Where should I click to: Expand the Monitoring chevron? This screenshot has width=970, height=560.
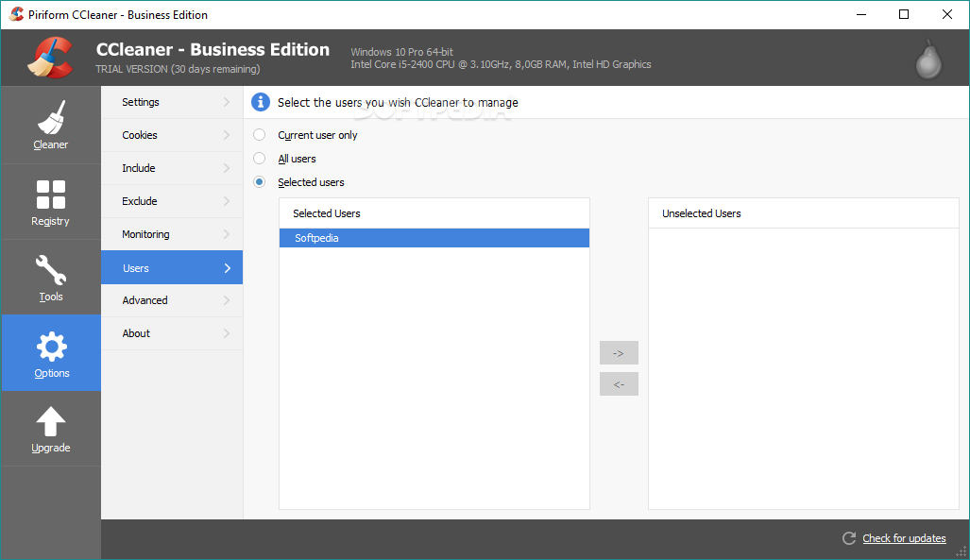(227, 234)
